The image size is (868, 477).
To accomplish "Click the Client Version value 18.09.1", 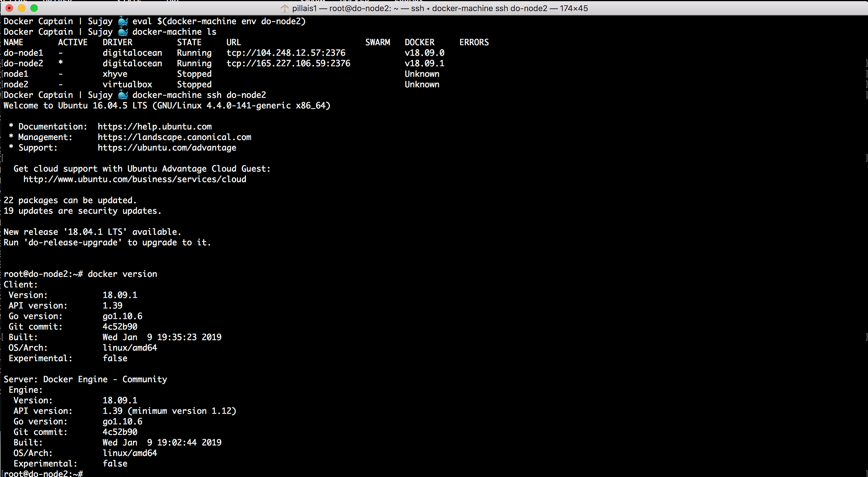I will [120, 295].
